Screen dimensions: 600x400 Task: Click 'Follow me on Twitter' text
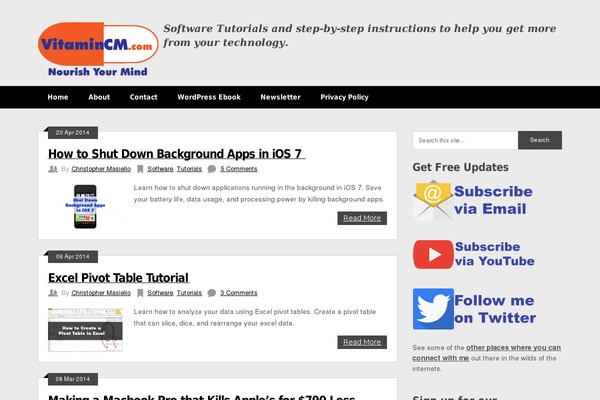(x=495, y=309)
